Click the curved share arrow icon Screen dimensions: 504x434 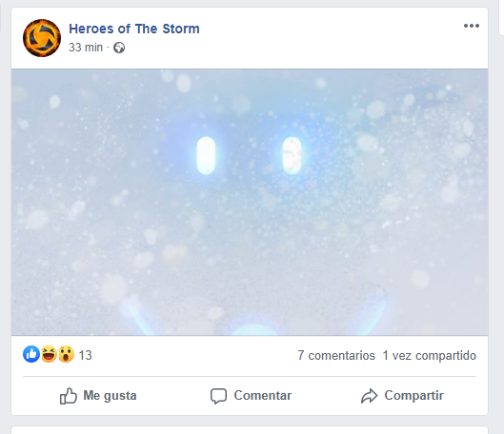(x=369, y=396)
